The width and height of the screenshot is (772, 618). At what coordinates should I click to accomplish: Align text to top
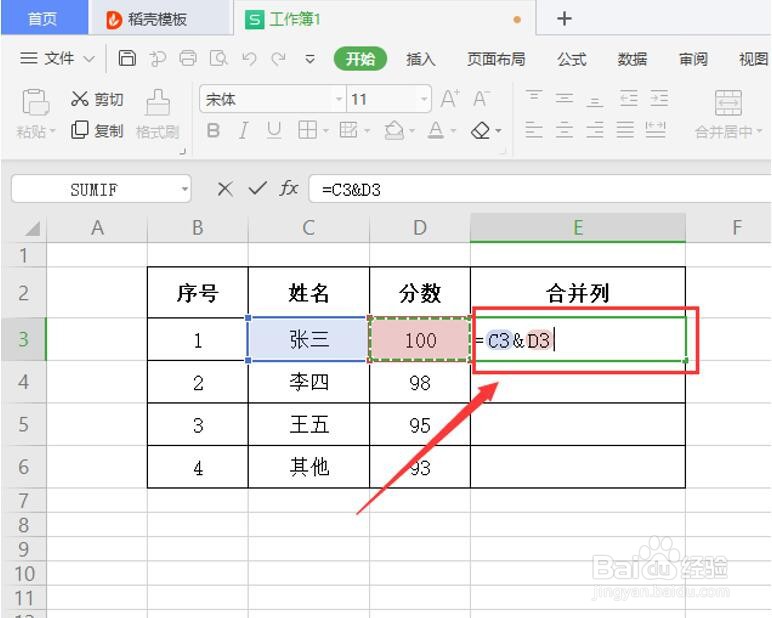coord(534,96)
